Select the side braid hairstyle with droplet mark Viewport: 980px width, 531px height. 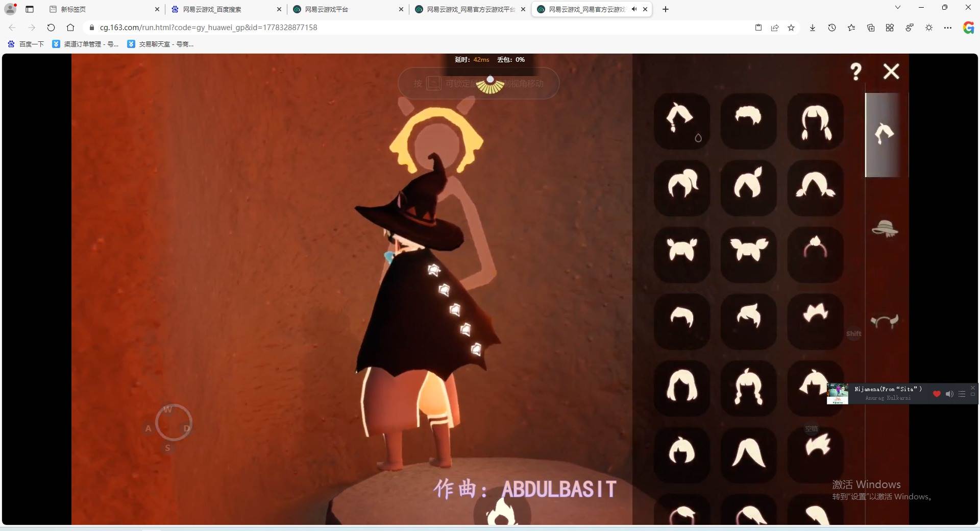click(682, 122)
